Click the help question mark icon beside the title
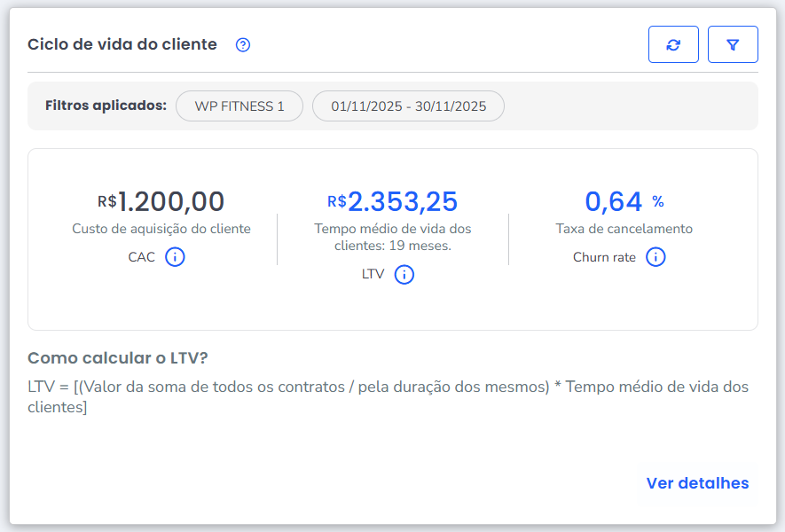Viewport: 785px width, 532px height. tap(243, 45)
